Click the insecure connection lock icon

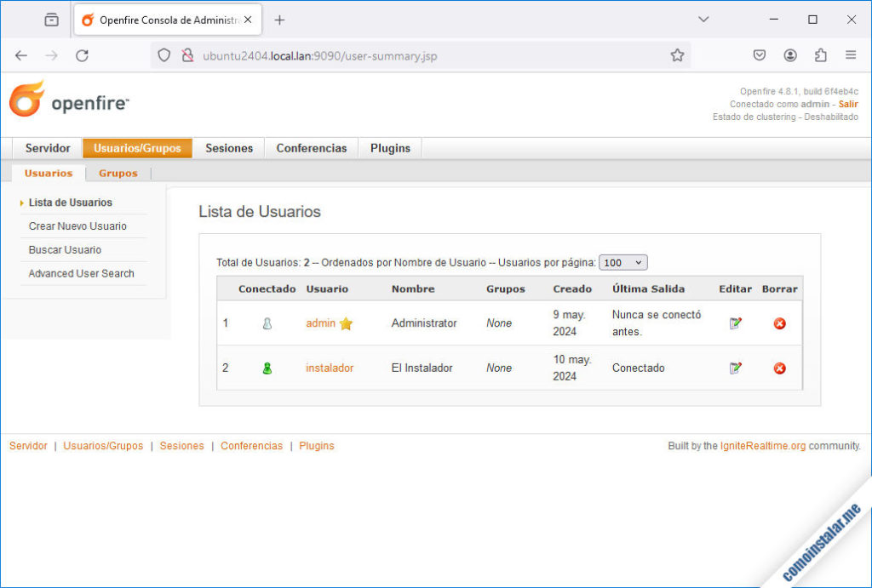pyautogui.click(x=187, y=55)
